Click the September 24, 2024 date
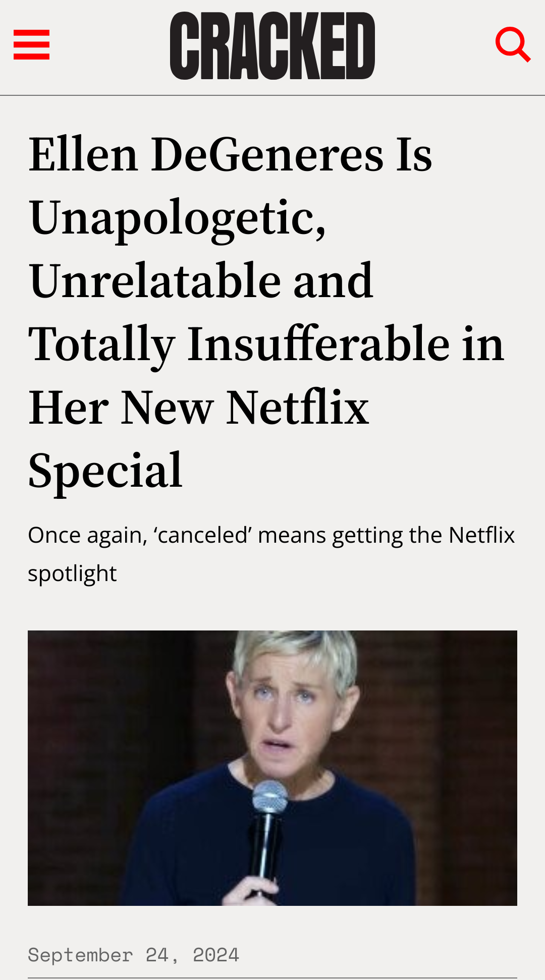545x980 pixels. click(x=134, y=955)
